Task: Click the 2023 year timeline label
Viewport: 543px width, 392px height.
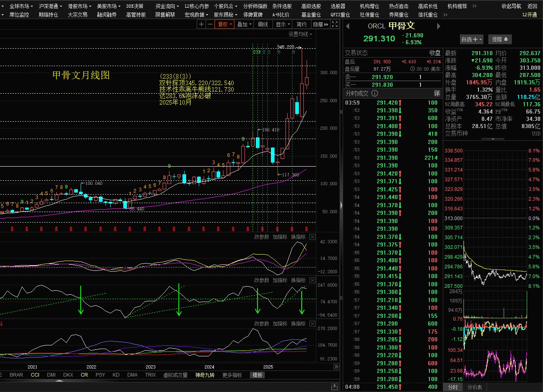Action: click(150, 367)
